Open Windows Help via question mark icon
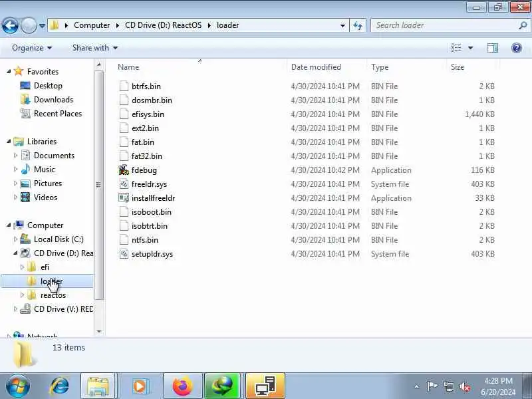Screen dimensions: 532x399 pos(517,48)
